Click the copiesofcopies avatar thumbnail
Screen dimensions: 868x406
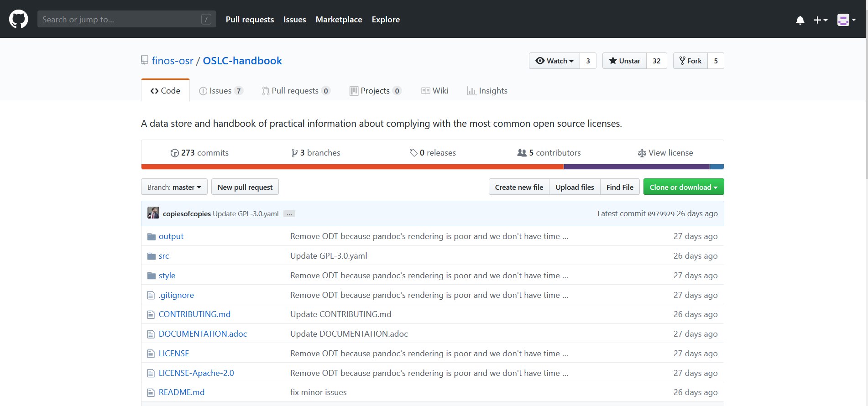tap(153, 213)
